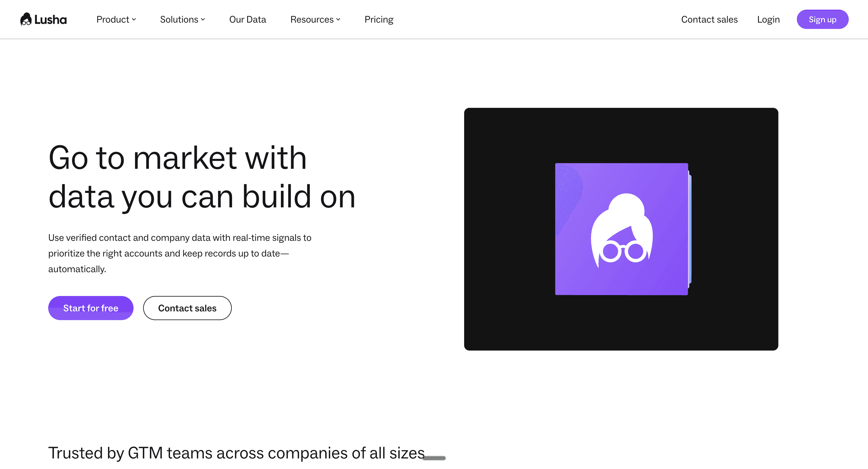Open the Product menu
The width and height of the screenshot is (868, 469).
[x=112, y=20]
